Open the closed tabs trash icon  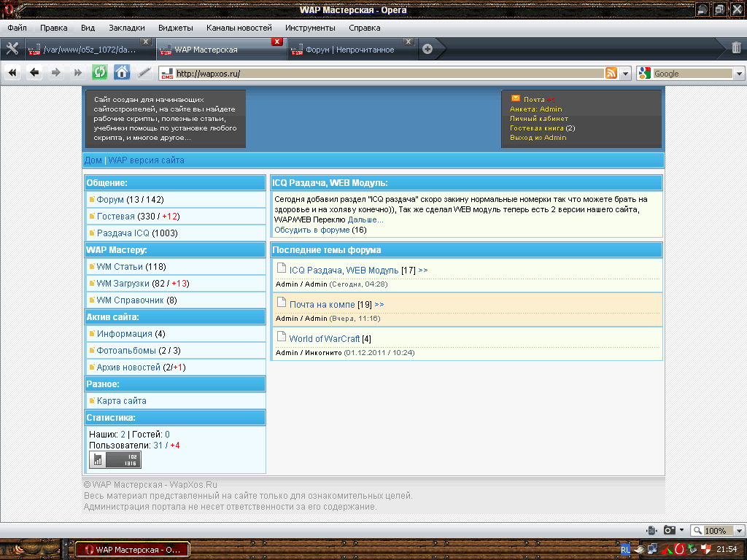pos(736,47)
